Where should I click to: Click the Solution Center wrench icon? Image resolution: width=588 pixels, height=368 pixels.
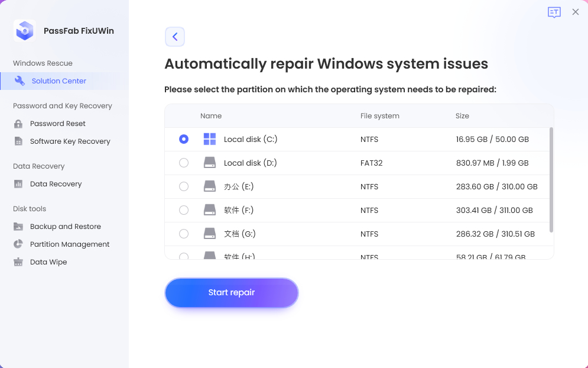click(20, 80)
